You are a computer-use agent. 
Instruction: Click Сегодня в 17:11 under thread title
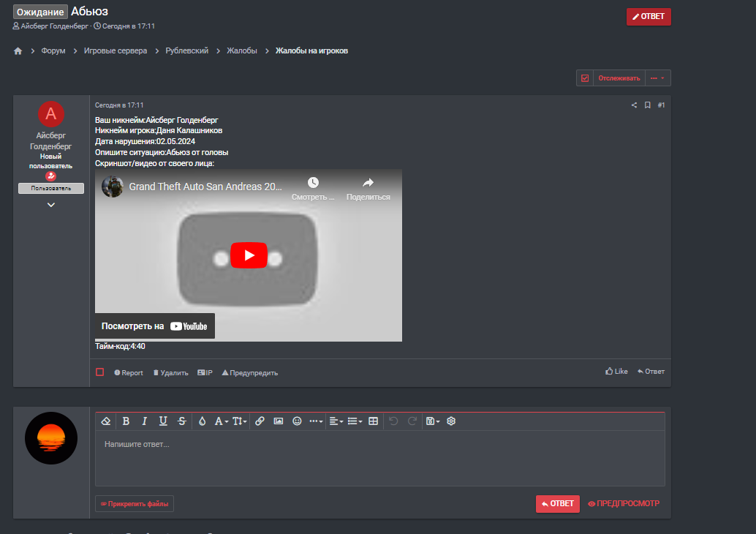(128, 26)
